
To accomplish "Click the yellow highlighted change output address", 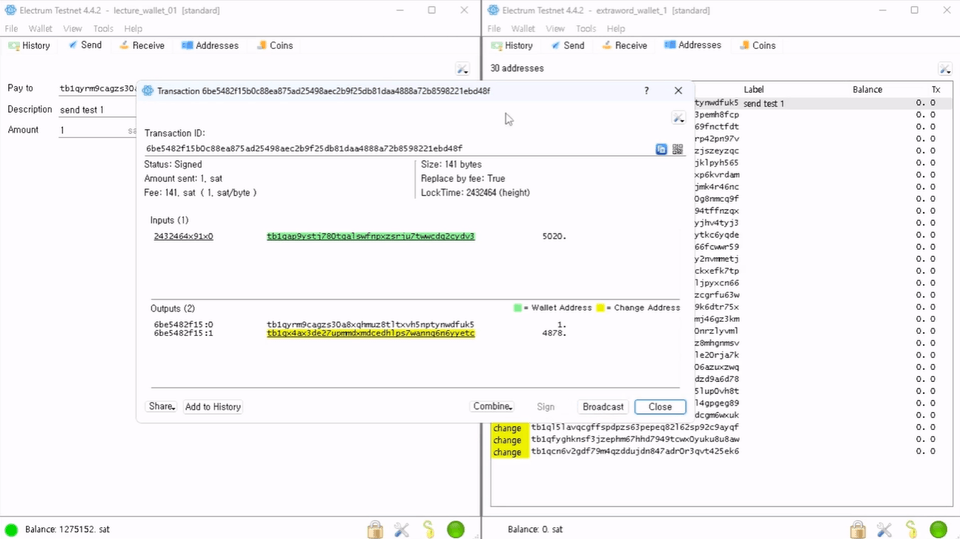I will [370, 334].
